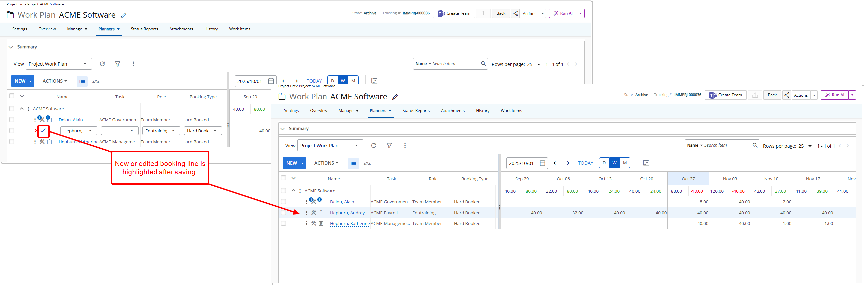Open the Hepburn name dropdown in edit row
The height and width of the screenshot is (289, 868).
click(90, 131)
